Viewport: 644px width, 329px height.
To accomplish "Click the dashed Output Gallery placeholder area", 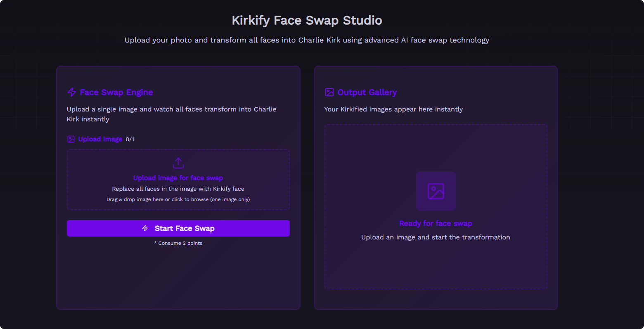I will 436,206.
